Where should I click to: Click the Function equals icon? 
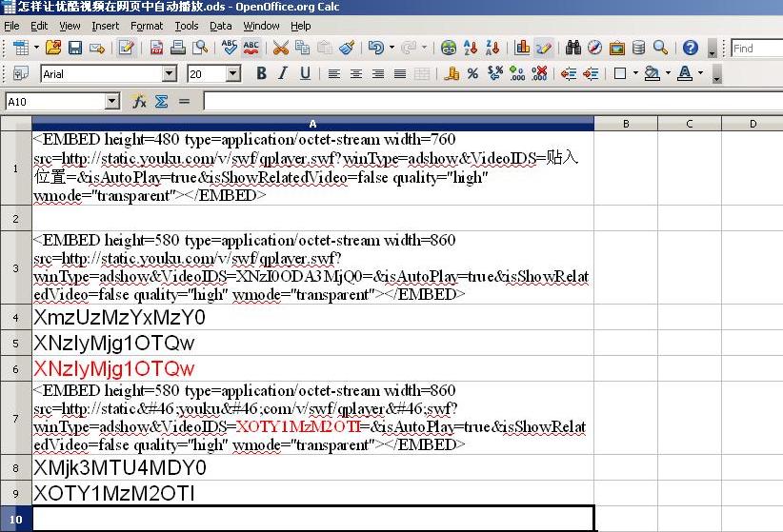(184, 102)
